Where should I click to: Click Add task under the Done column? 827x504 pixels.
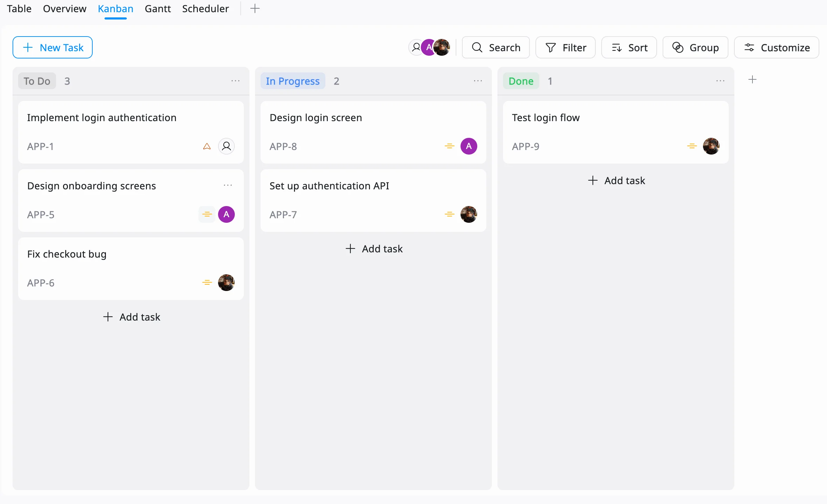pyautogui.click(x=616, y=181)
